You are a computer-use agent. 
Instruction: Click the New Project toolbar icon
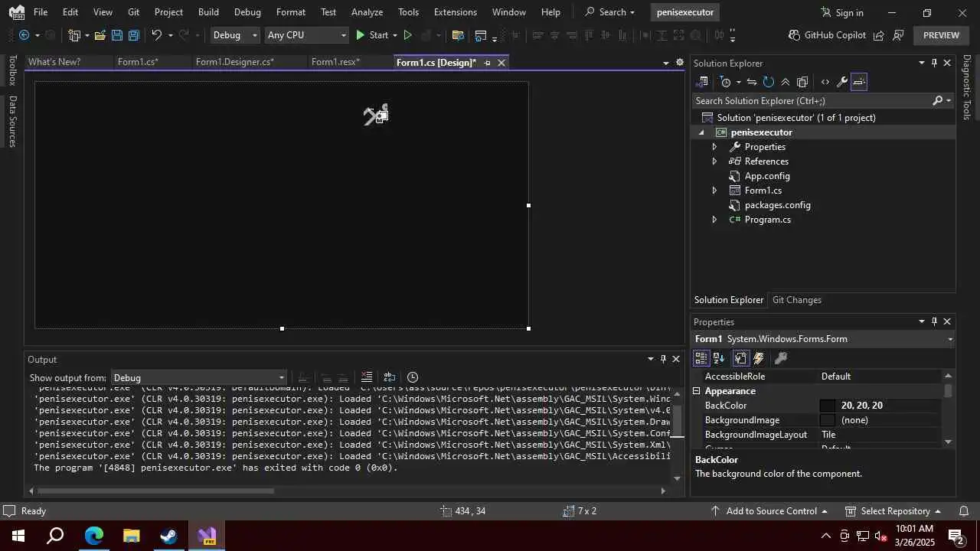click(74, 35)
